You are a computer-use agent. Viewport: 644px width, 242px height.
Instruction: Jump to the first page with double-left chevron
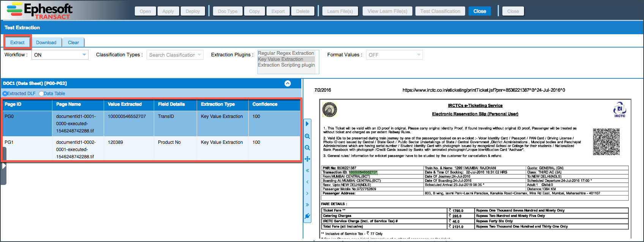[308, 170]
